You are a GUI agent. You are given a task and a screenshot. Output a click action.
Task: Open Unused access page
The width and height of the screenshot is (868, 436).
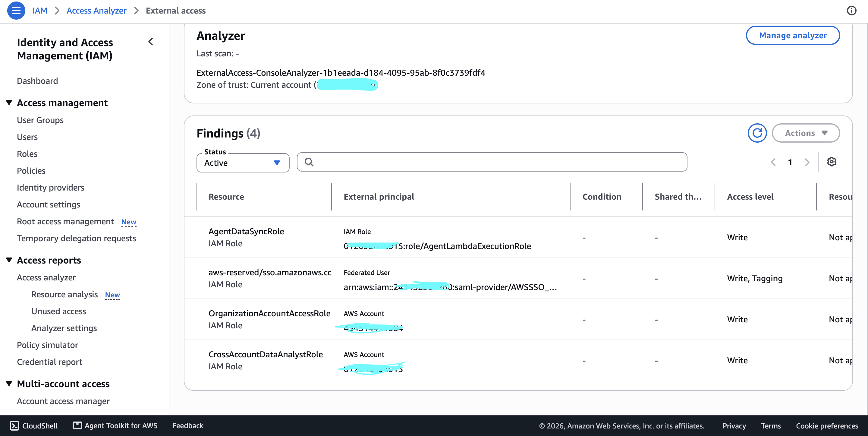pos(59,311)
